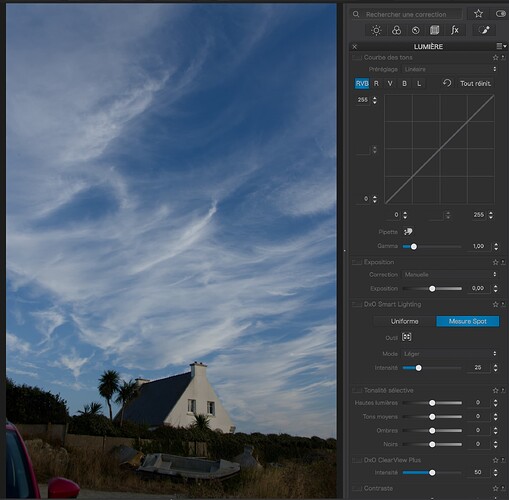This screenshot has width=509, height=500.
Task: Open the Smart Lighting Mode Léger dropdown
Action: coord(450,354)
